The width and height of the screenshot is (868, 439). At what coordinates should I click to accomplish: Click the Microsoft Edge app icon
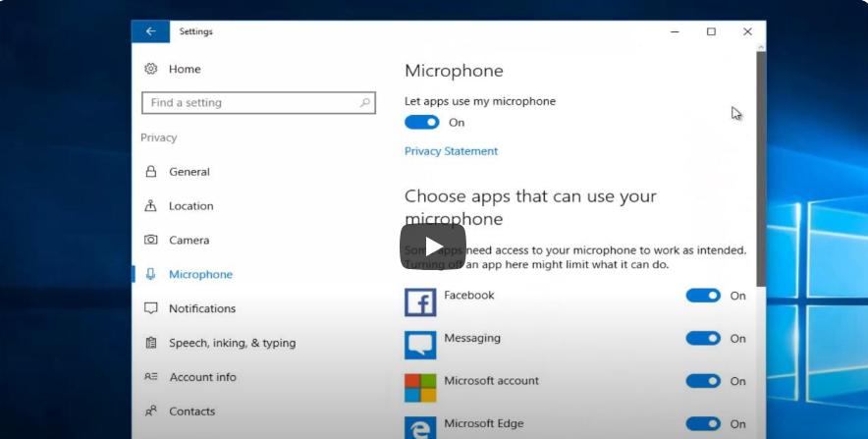(x=420, y=428)
